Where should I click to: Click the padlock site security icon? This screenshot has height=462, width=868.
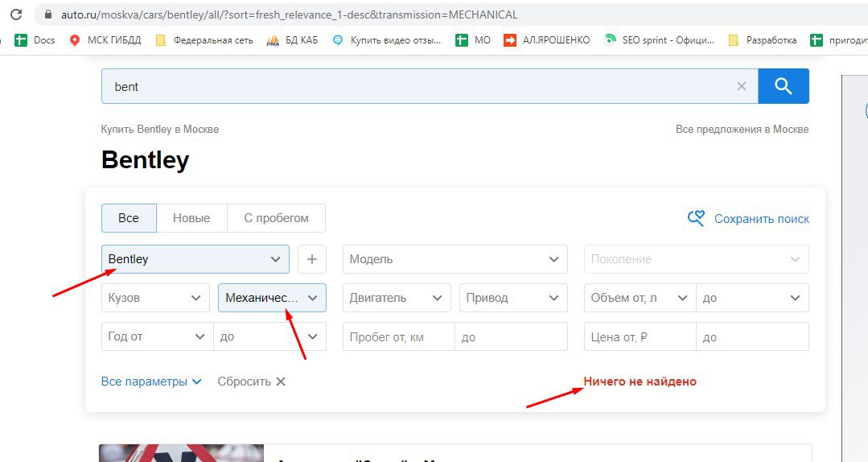(48, 14)
